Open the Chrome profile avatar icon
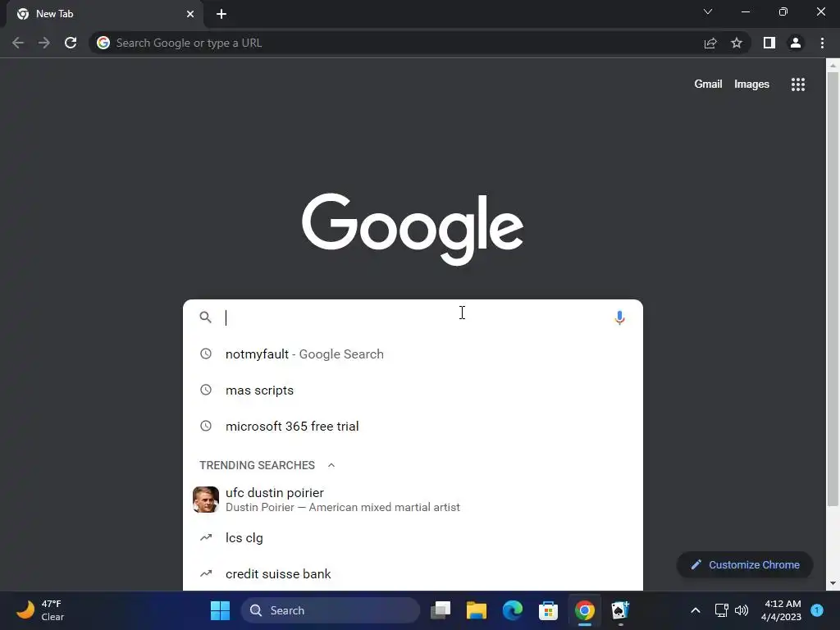 (796, 43)
